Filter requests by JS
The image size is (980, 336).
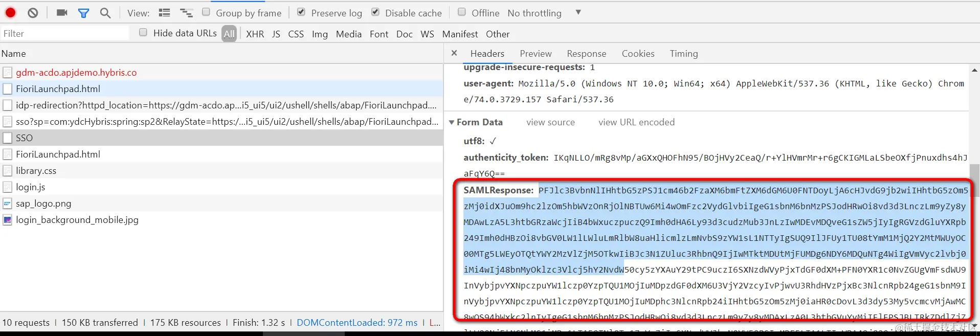(276, 34)
